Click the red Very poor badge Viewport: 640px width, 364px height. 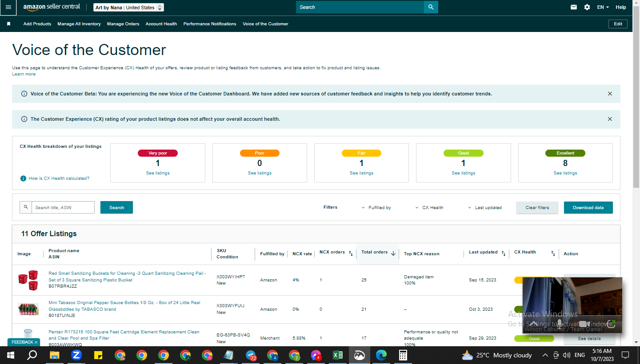click(x=158, y=153)
